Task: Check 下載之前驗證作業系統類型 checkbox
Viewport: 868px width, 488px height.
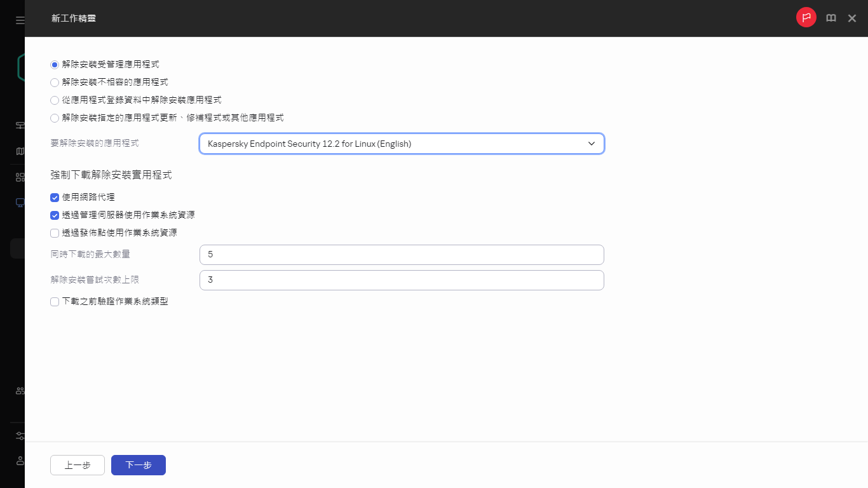Action: (x=55, y=302)
